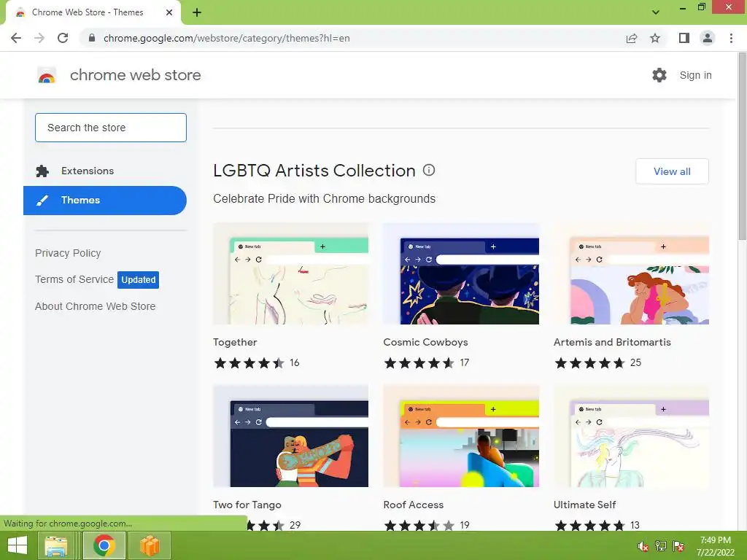Click the page vertical scrollbar thumb
Screen dimensions: 747x560
point(742,145)
